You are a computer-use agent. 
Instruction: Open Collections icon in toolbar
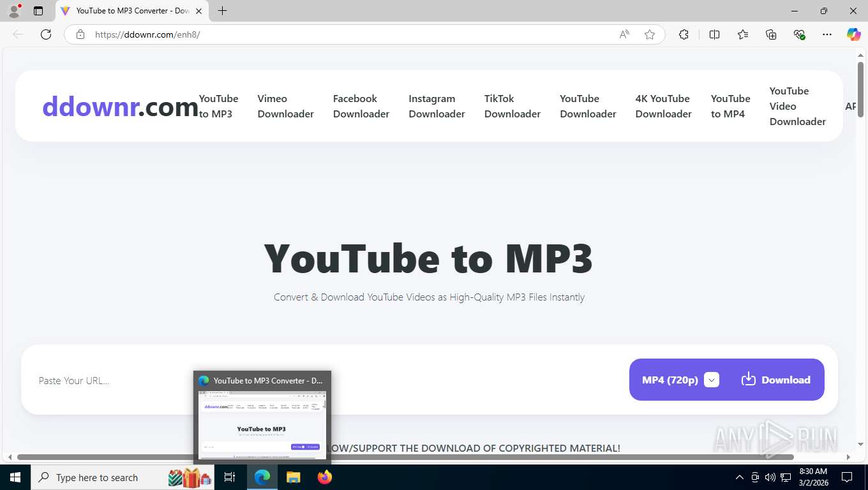point(771,34)
